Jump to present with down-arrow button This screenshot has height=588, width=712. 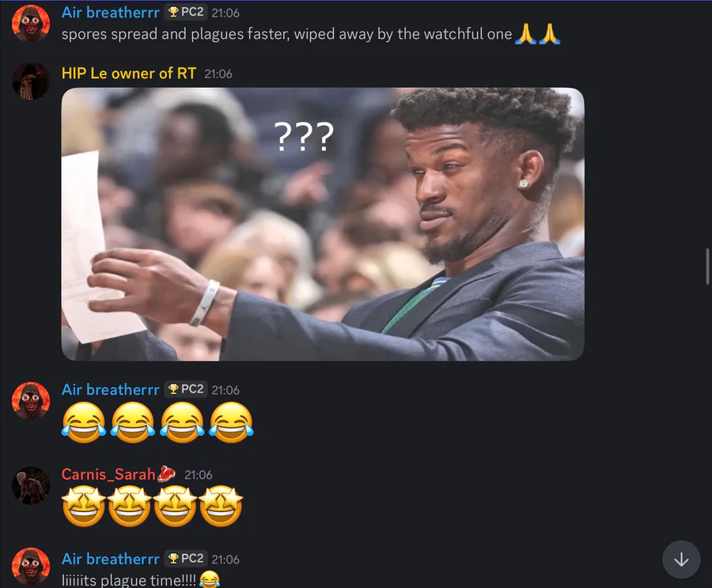click(681, 560)
